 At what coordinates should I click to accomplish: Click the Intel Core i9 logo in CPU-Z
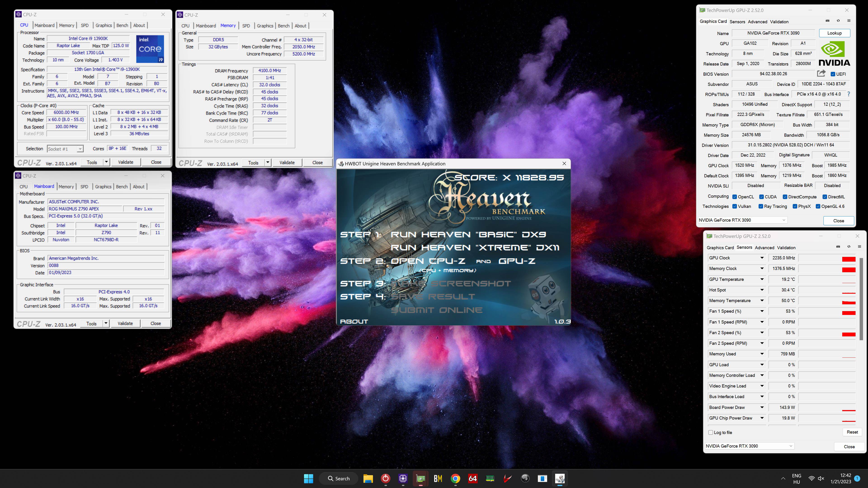point(150,49)
